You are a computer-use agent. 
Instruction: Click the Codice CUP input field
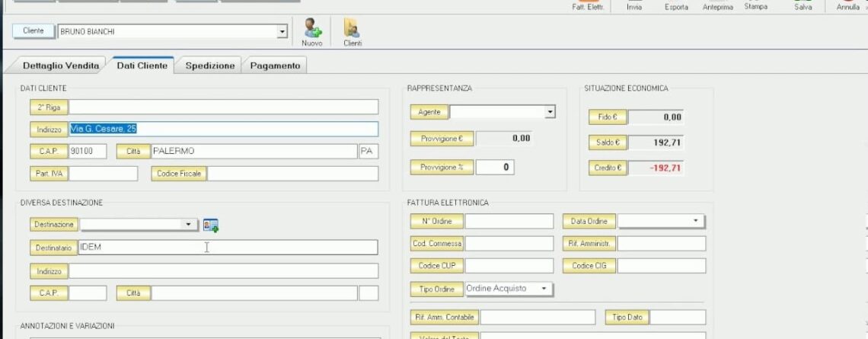509,266
